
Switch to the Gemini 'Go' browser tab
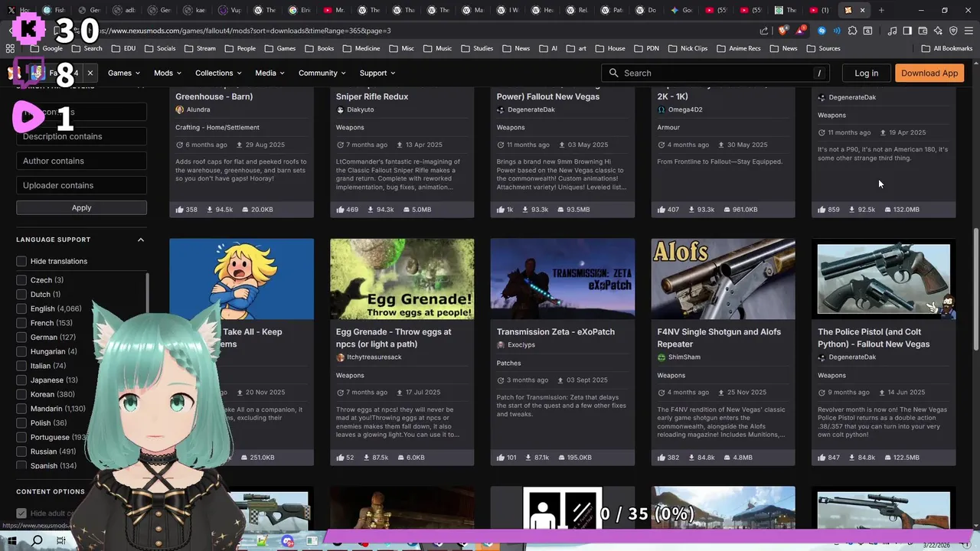(681, 10)
